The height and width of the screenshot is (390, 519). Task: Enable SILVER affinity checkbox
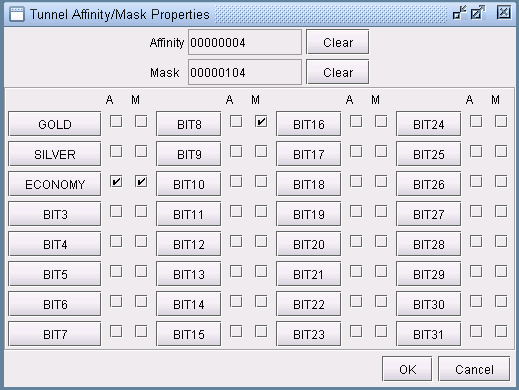click(x=116, y=151)
